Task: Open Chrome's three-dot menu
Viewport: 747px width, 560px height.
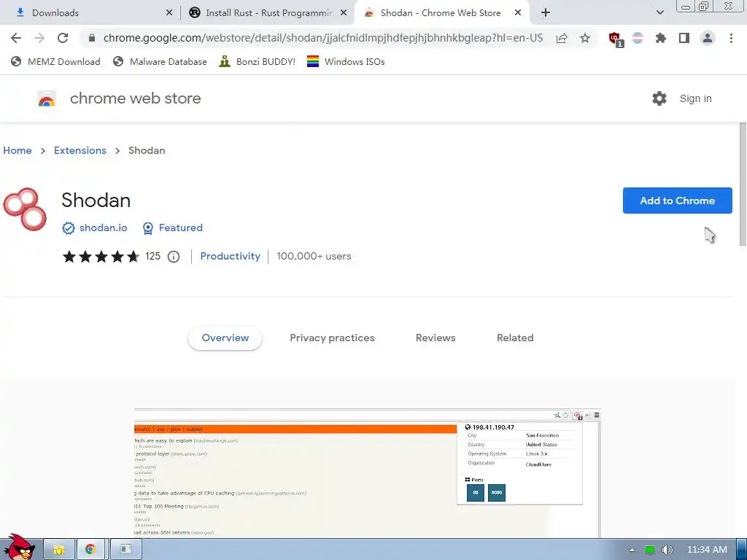Action: tap(731, 38)
